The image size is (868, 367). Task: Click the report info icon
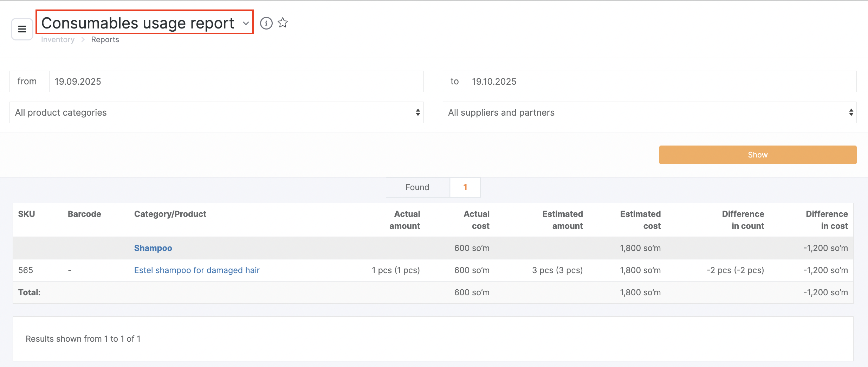pos(266,23)
